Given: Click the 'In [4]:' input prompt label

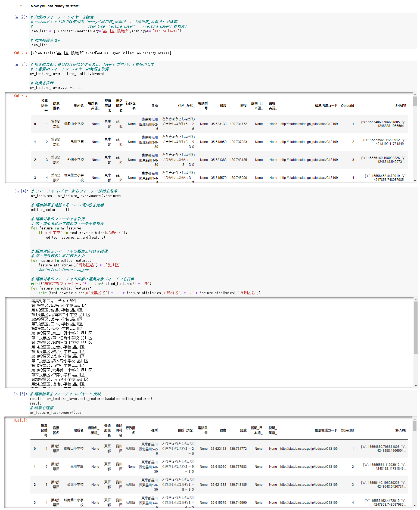Looking at the screenshot, I should [x=21, y=191].
